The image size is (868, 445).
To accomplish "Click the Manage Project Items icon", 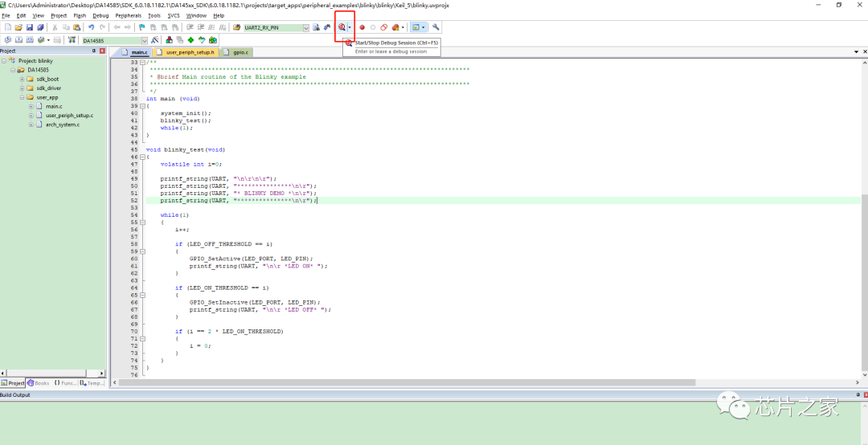I will click(170, 40).
